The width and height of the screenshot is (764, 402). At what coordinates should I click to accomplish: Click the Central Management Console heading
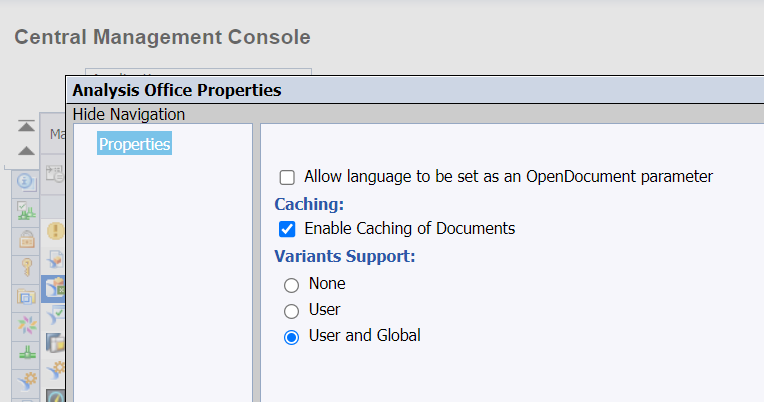[x=162, y=37]
